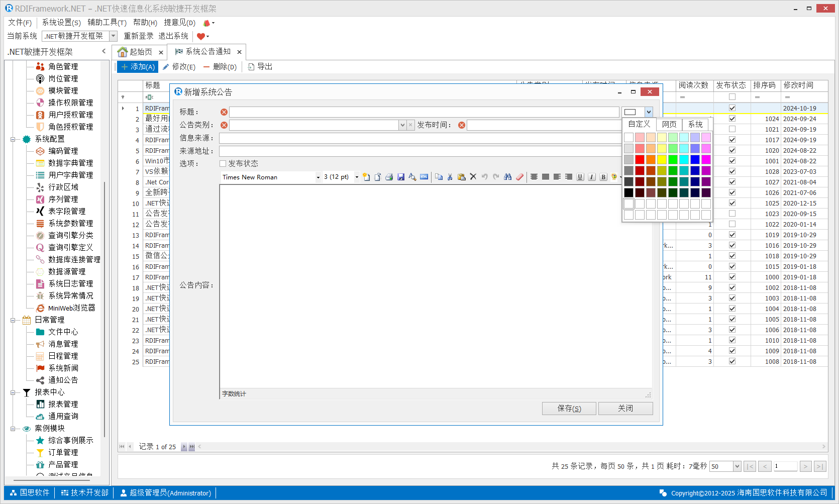Collapse the 系统配置 tree node
This screenshot has width=839, height=504.
[13, 139]
